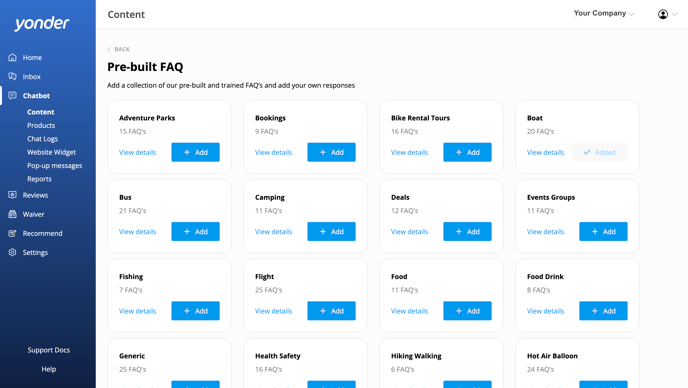The height and width of the screenshot is (388, 688).
Task: Click the Home icon in the sidebar
Action: pos(12,57)
